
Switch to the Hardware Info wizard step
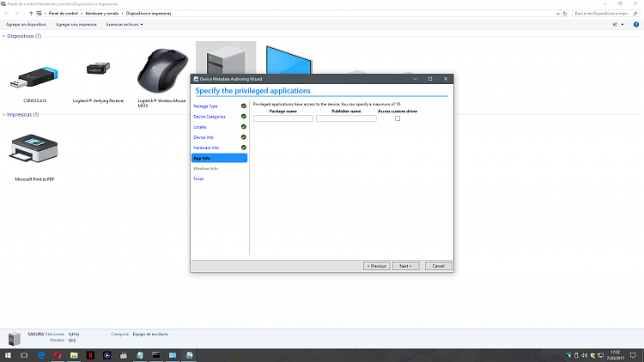206,148
